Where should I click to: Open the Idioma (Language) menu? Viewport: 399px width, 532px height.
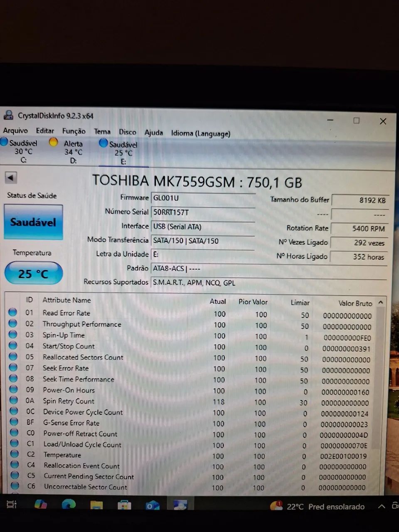click(200, 133)
